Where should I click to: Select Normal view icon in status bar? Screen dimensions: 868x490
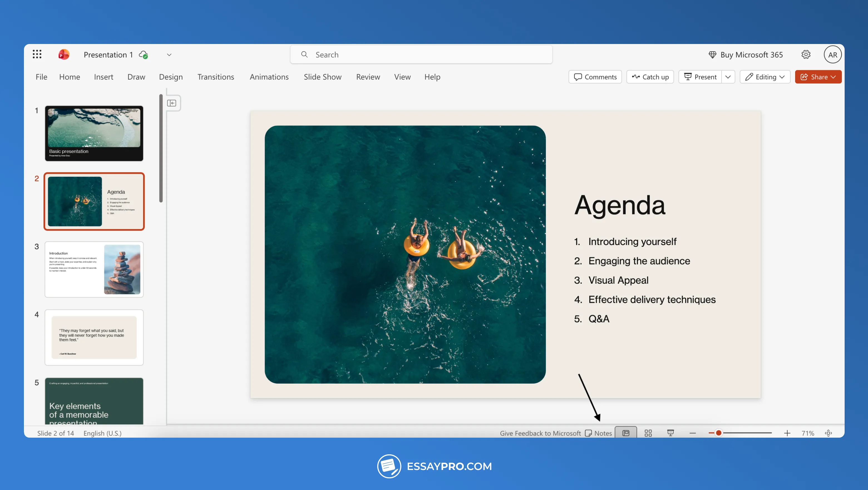click(x=625, y=433)
